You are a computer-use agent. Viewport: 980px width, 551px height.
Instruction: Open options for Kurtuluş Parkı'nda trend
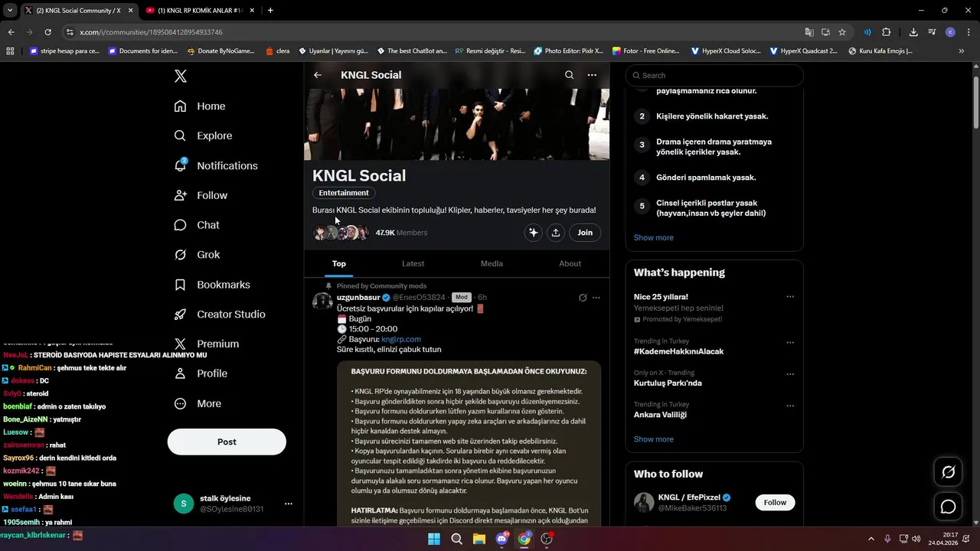790,374
